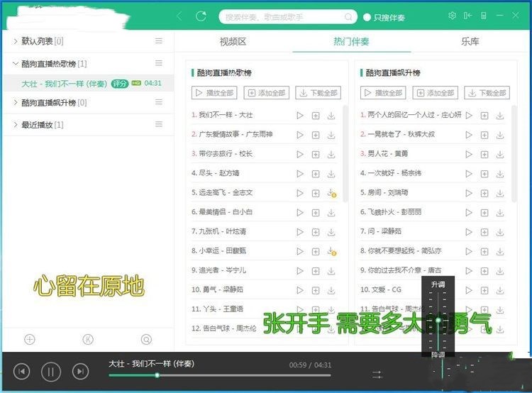The image size is (532, 393).
Task: Switch to the 乐库 tab
Action: pyautogui.click(x=470, y=42)
